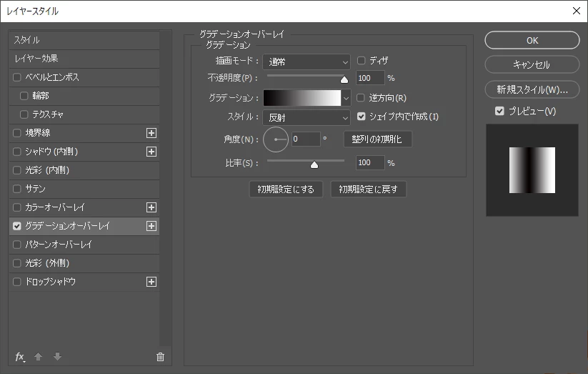Uncheck the グラデーションオーバーレイ checkbox
588x374 pixels.
click(x=17, y=226)
